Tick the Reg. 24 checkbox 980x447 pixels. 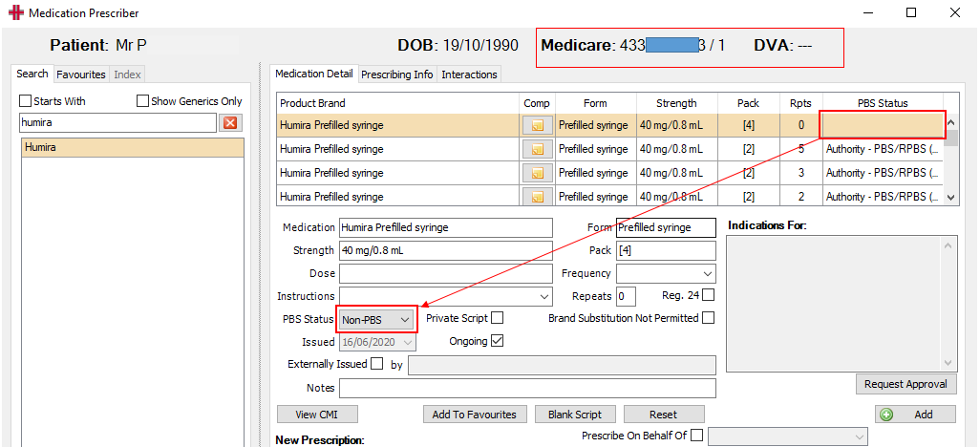(708, 294)
